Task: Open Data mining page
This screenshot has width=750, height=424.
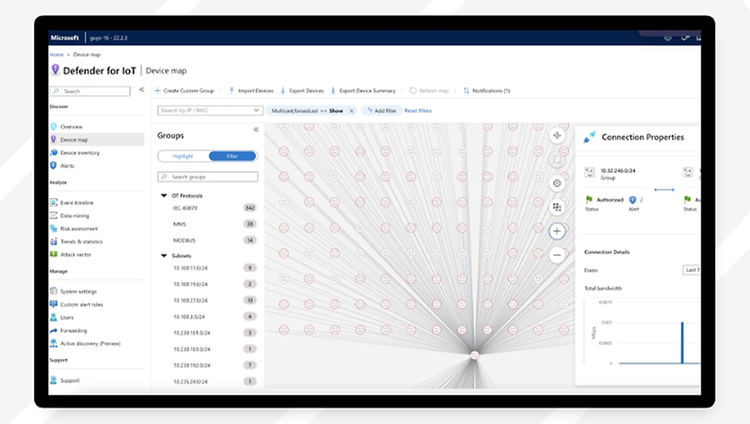Action: coord(75,216)
